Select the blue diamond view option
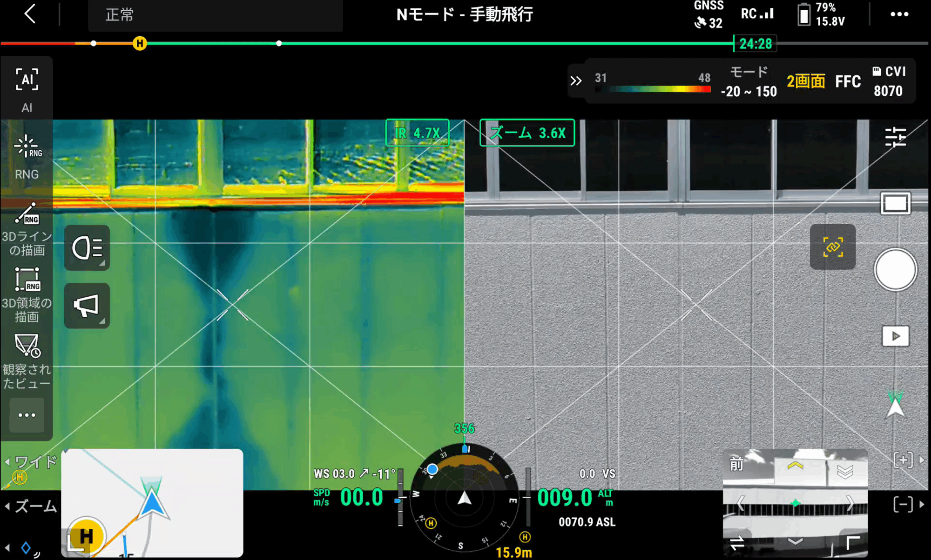Image resolution: width=931 pixels, height=560 pixels. tap(26, 548)
